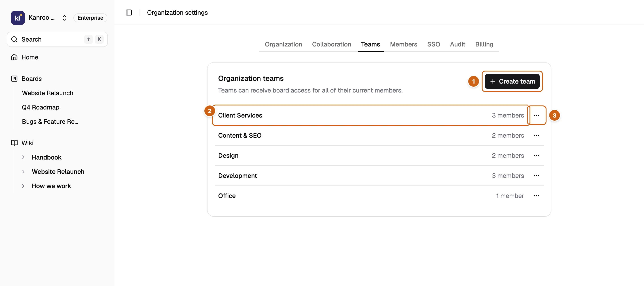Open the Boards section
The image size is (644, 286).
point(32,79)
